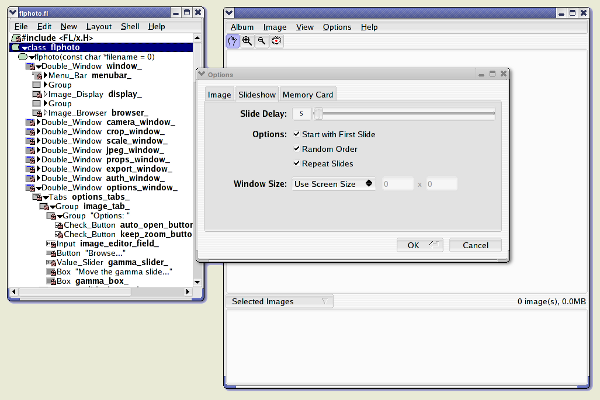Open the Album menu
The width and height of the screenshot is (600, 400).
[x=243, y=27]
